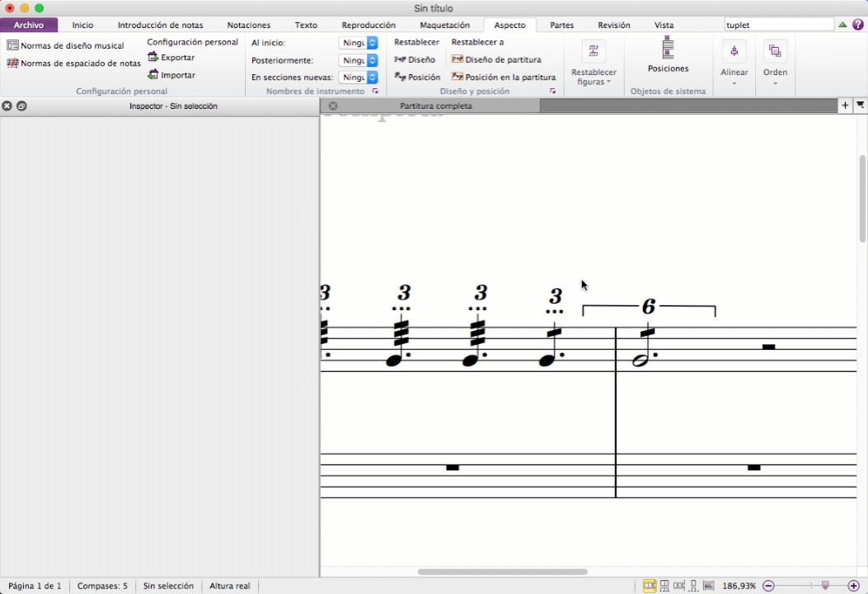Screen dimensions: 868x594
Task: Switch to the Maquetación ribbon tab
Action: pyautogui.click(x=444, y=26)
